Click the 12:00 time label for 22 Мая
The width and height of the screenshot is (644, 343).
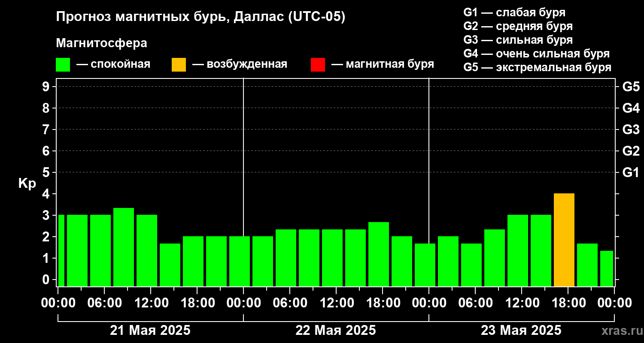(336, 303)
